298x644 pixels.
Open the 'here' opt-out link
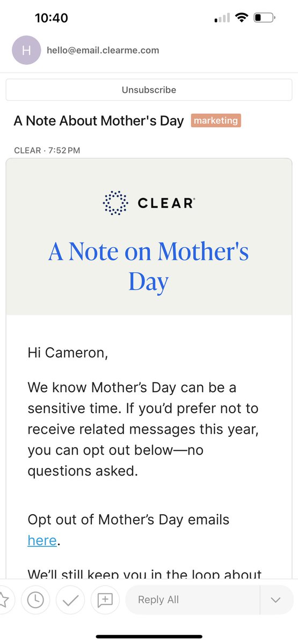(42, 540)
